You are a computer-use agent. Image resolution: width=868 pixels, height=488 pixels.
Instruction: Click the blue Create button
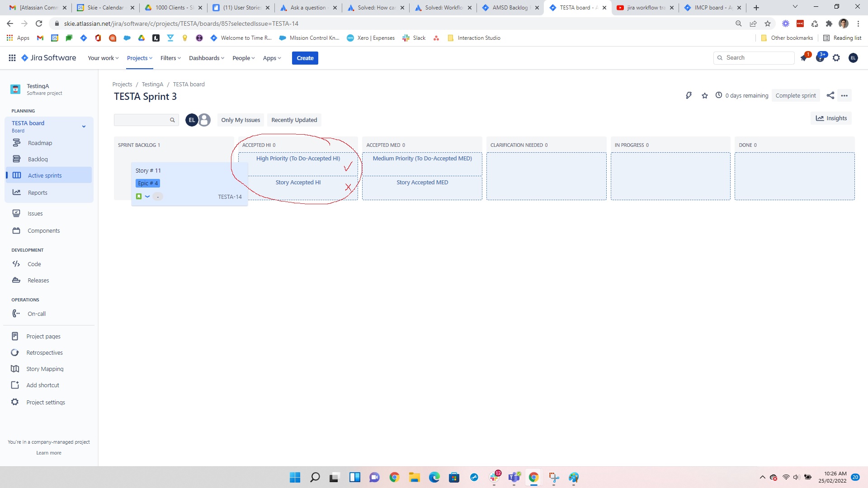(x=305, y=58)
